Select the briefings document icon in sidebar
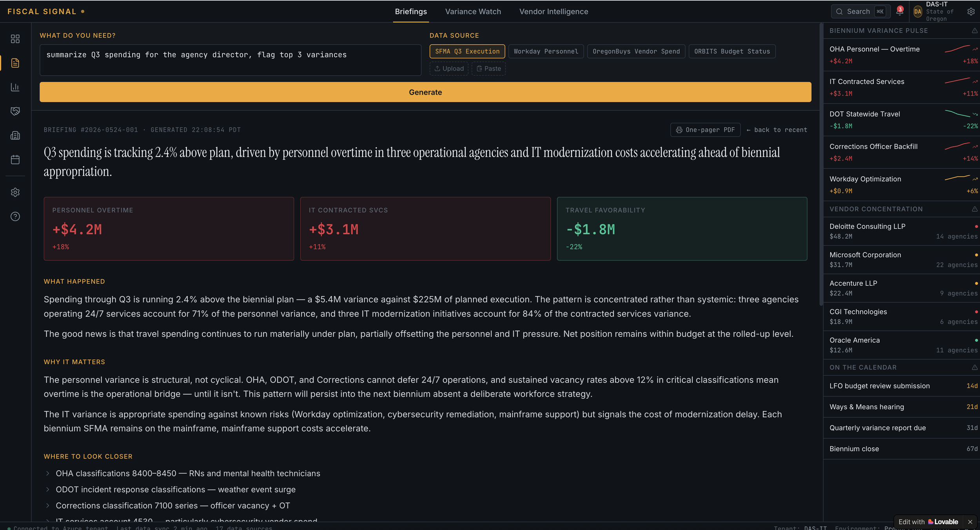Image resolution: width=980 pixels, height=530 pixels. pos(15,63)
